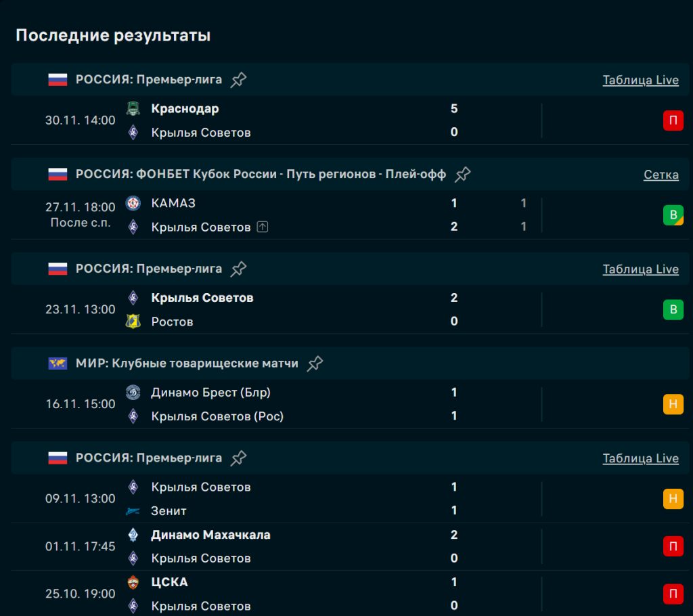Open the Динамо Махачкала vs Крылья Советов match
Image resolution: width=693 pixels, height=616 pixels.
[305, 546]
